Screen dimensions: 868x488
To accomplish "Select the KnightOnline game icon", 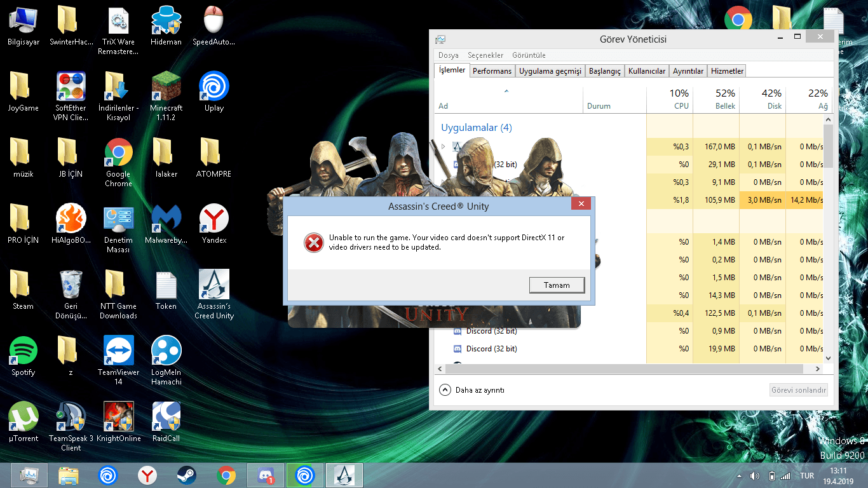I will (x=118, y=423).
